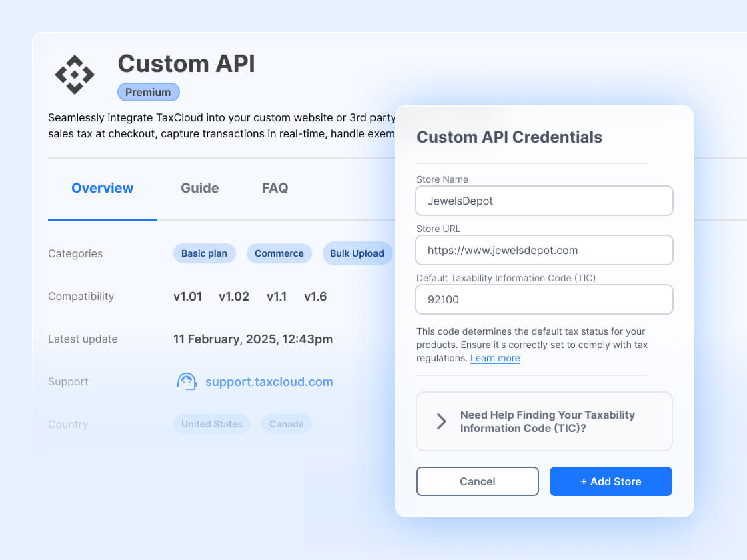This screenshot has height=560, width=747.
Task: Click the Custom API diamond logo icon
Action: tap(74, 75)
